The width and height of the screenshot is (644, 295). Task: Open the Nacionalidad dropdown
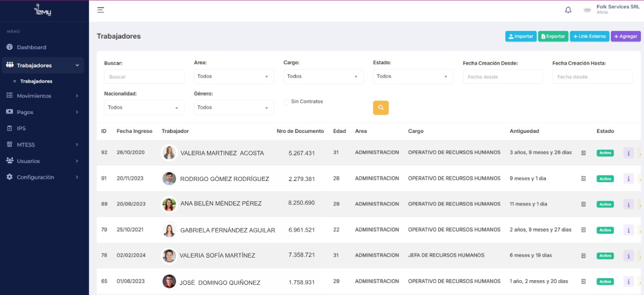click(144, 107)
